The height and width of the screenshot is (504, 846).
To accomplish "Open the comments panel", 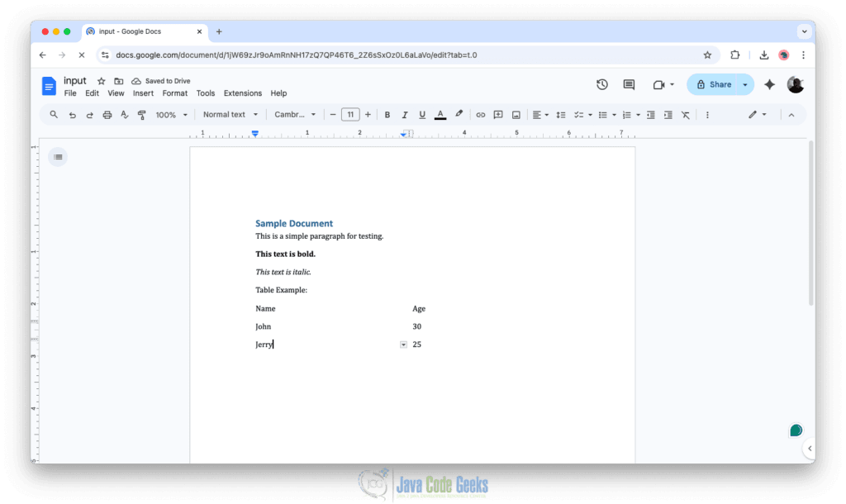I will click(629, 85).
